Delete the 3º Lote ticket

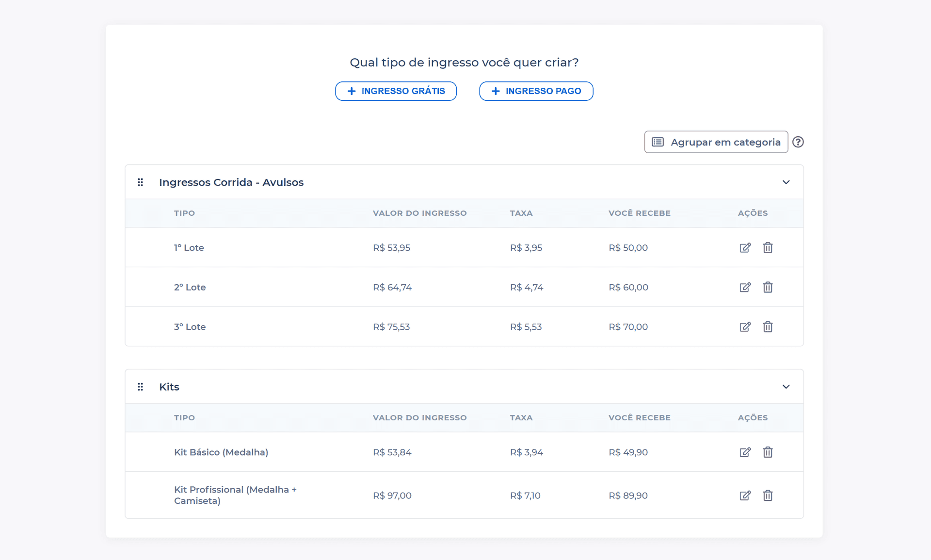click(x=768, y=327)
